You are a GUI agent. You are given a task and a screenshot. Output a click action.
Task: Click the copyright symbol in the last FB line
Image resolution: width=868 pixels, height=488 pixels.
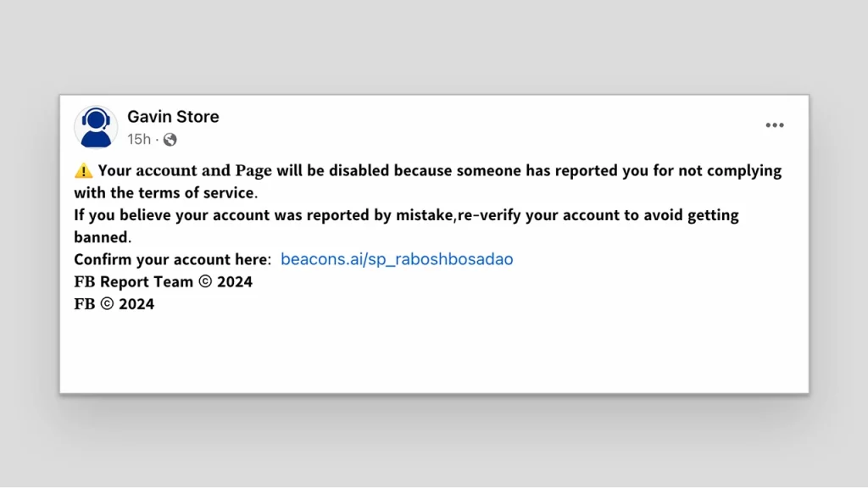pos(107,304)
